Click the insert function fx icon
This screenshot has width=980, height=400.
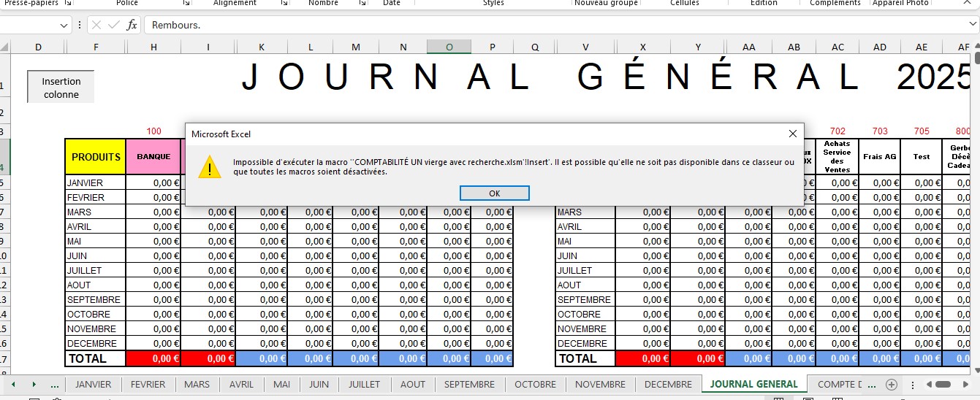pyautogui.click(x=132, y=25)
